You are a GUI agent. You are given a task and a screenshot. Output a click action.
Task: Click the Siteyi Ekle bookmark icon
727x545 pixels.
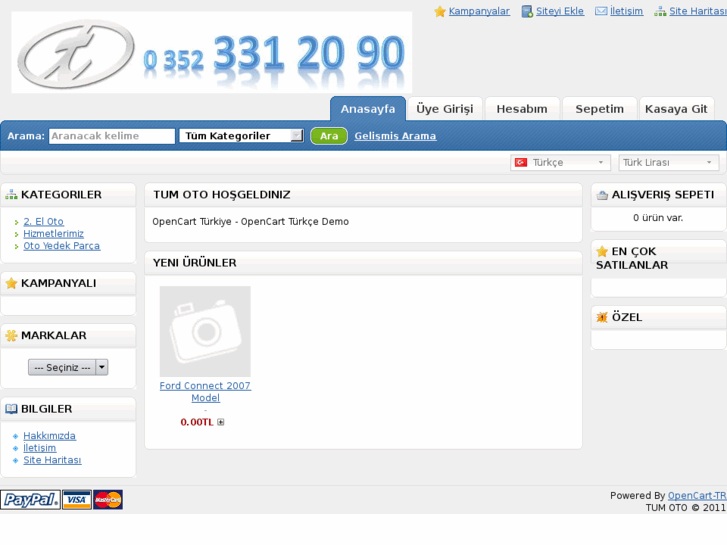(527, 12)
